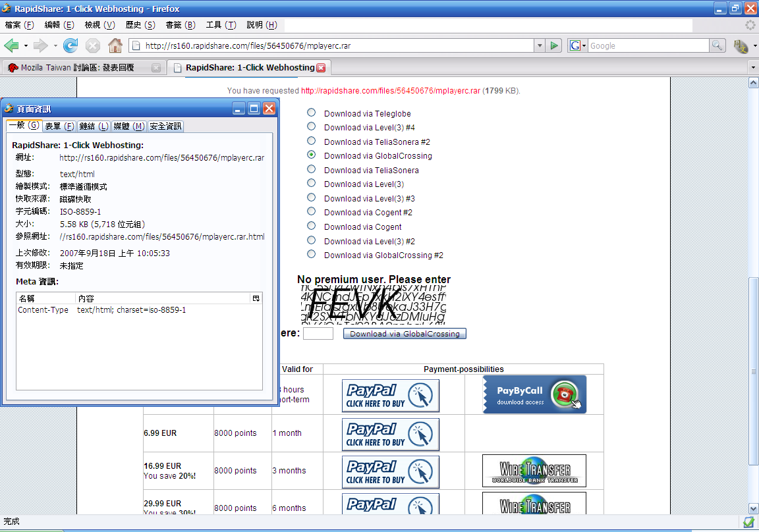Viewport: 759px width, 532px height.
Task: Click the toolbar extension icon next to the search box
Action: point(741,47)
